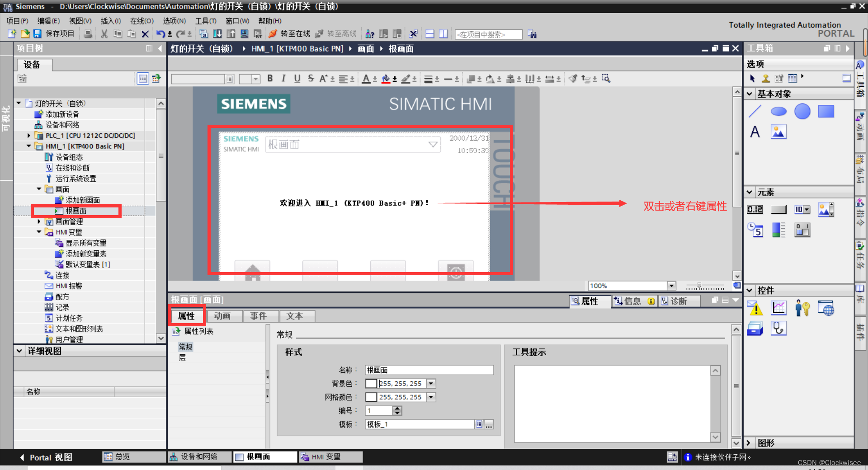
Task: Pick the Button element in toolbox
Action: [778, 209]
